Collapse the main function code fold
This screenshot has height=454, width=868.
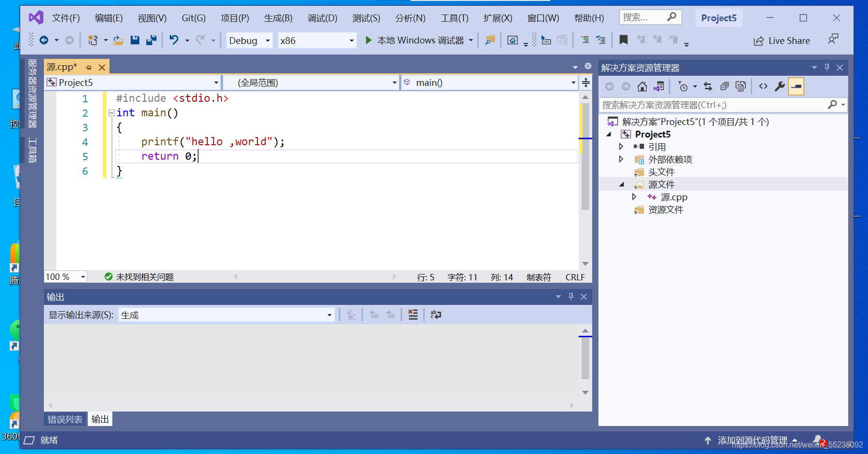click(x=111, y=113)
